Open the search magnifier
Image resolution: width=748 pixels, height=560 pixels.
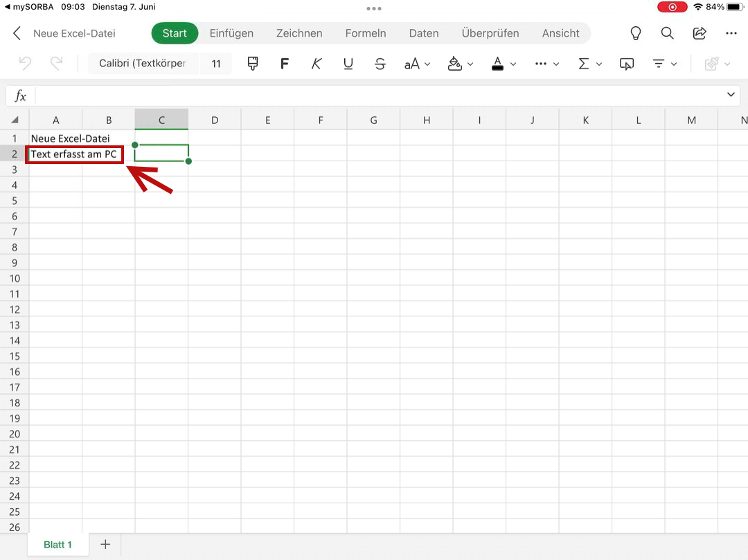click(667, 33)
